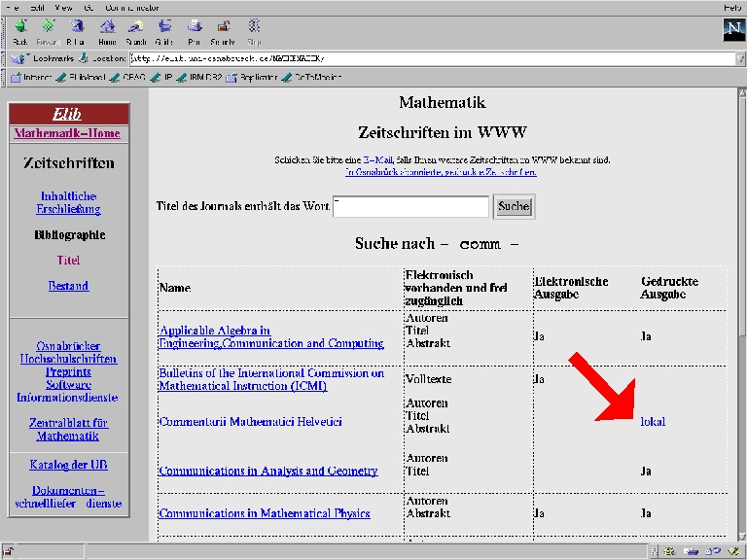This screenshot has height=560, width=747.
Task: Click the journal title search text field
Action: tap(410, 206)
